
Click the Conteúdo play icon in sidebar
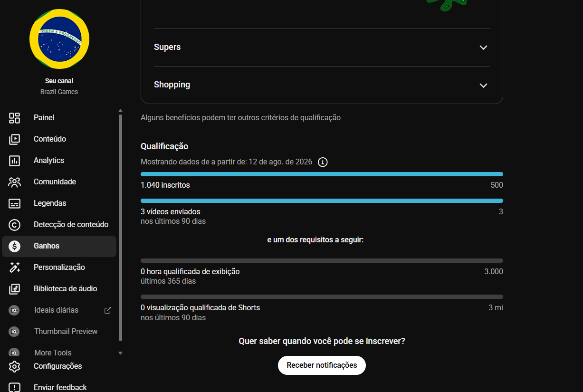click(15, 139)
